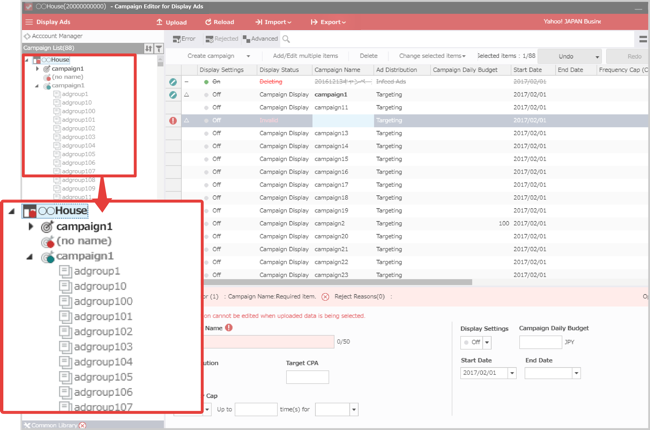Open the Import dropdown menu
This screenshot has width=650, height=430.
click(x=273, y=22)
